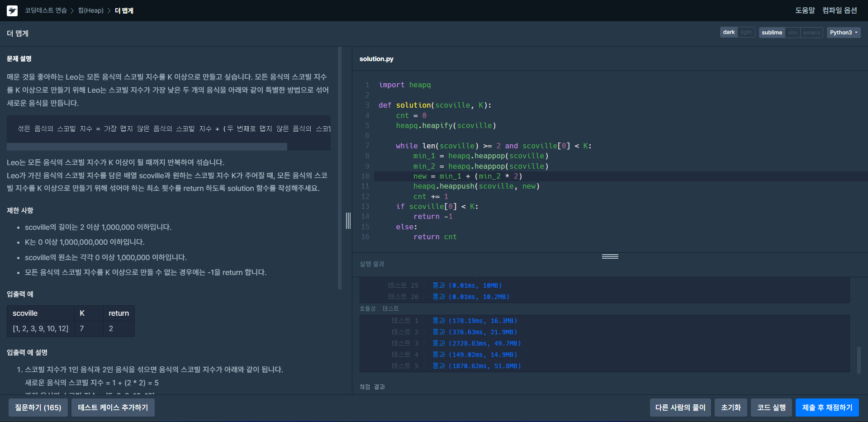The height and width of the screenshot is (422, 868).
Task: Click 입출력 예 heading
Action: tap(20, 294)
